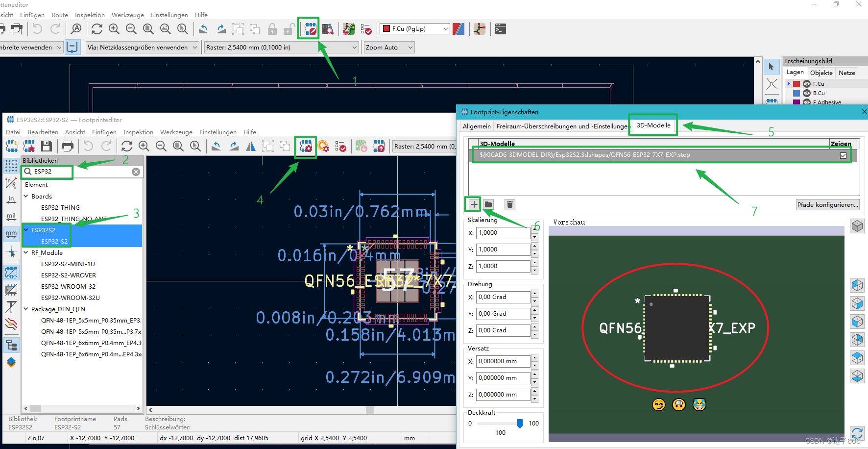Screen dimensions: 868x449
Task: Click the scripting console icon in PCB toolbar
Action: [x=500, y=29]
